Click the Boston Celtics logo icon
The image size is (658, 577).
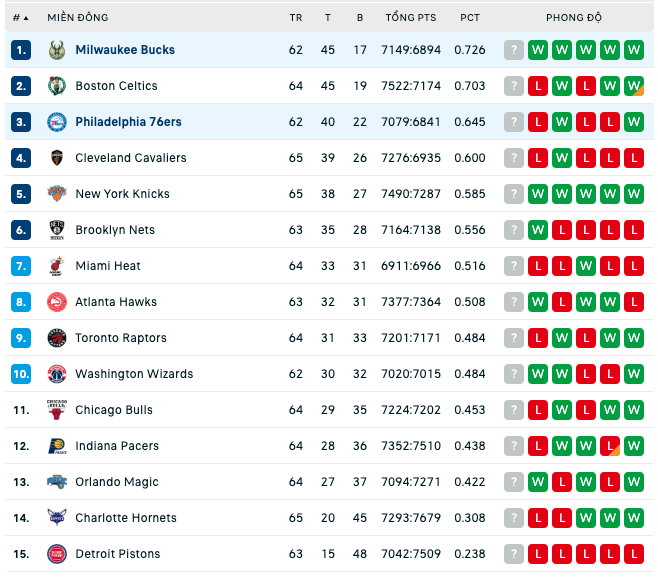[57, 86]
